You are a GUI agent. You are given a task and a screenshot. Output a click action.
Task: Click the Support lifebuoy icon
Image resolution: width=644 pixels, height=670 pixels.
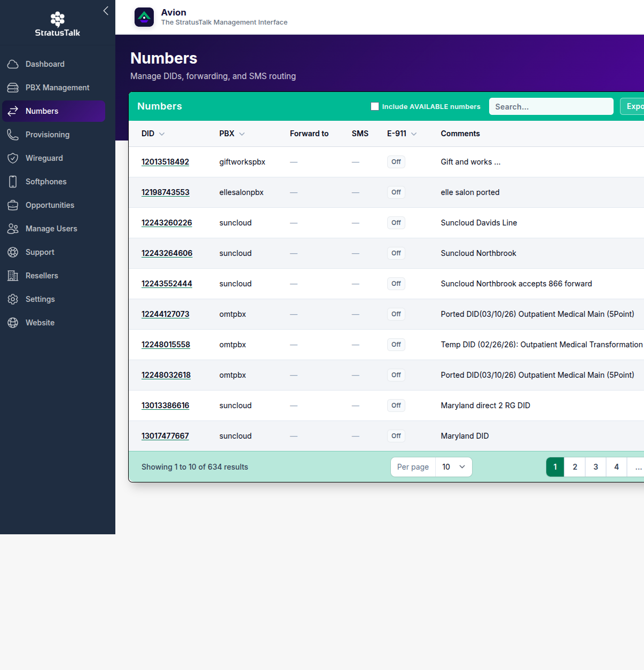coord(13,252)
